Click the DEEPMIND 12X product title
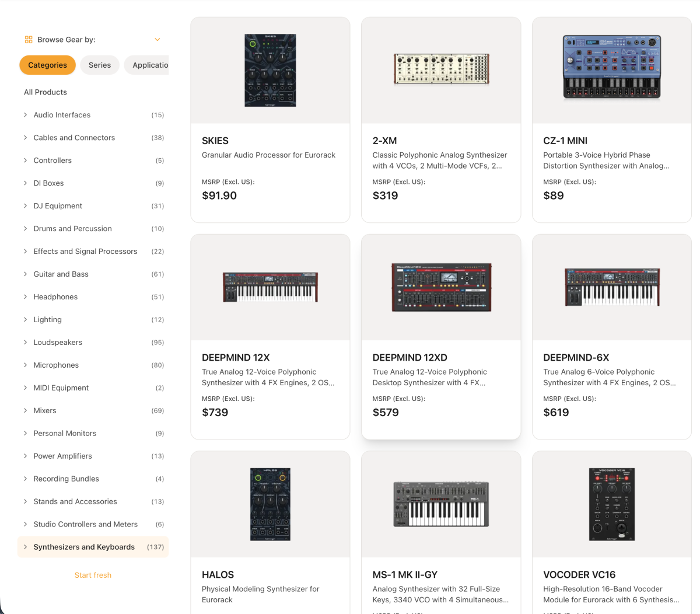 (x=236, y=358)
